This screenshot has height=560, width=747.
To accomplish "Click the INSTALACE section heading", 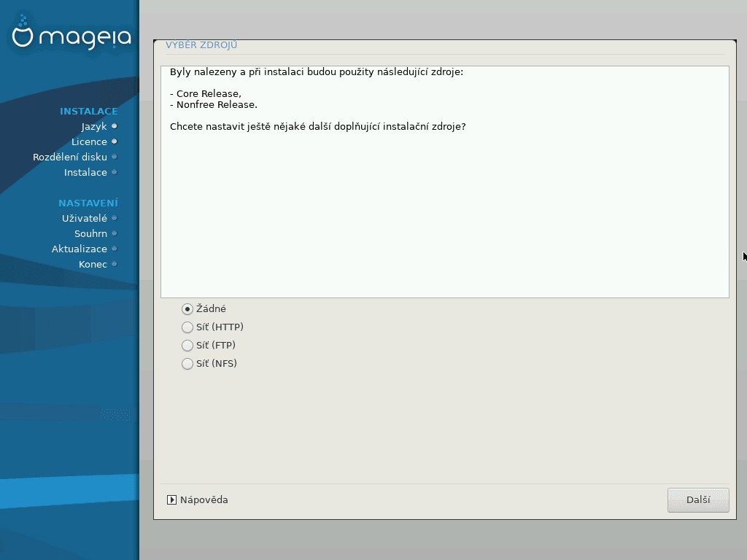I will point(88,112).
